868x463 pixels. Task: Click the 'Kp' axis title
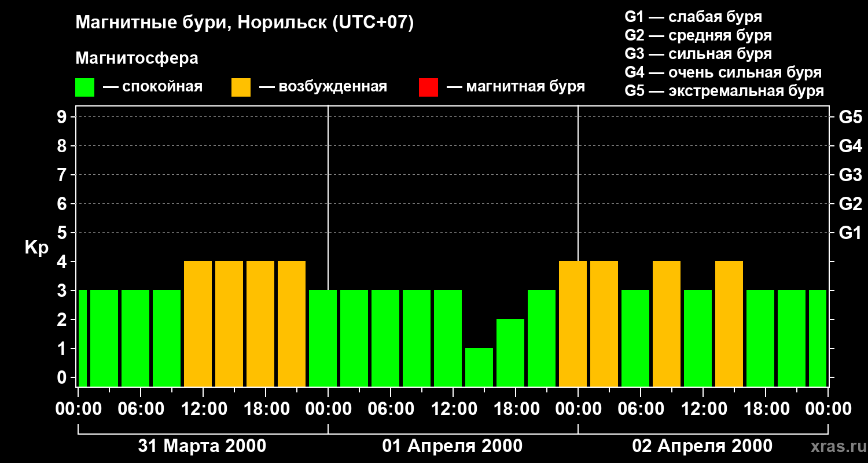36,248
